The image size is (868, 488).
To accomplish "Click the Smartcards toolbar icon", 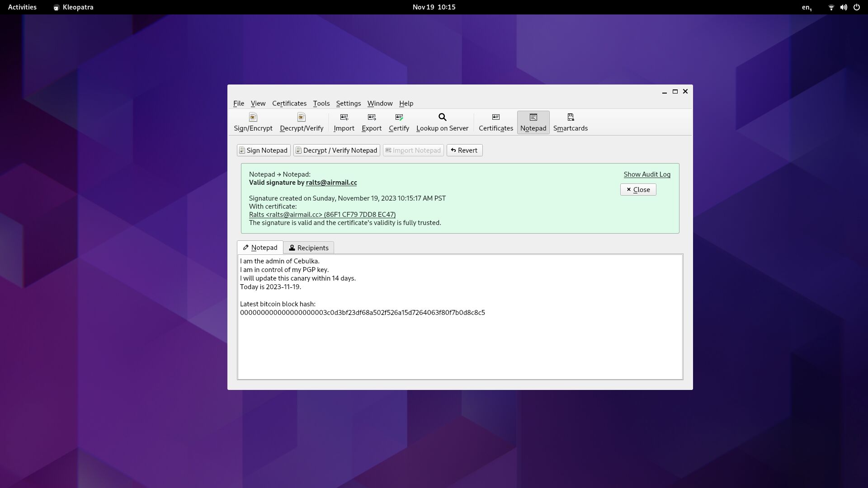I will [x=571, y=122].
